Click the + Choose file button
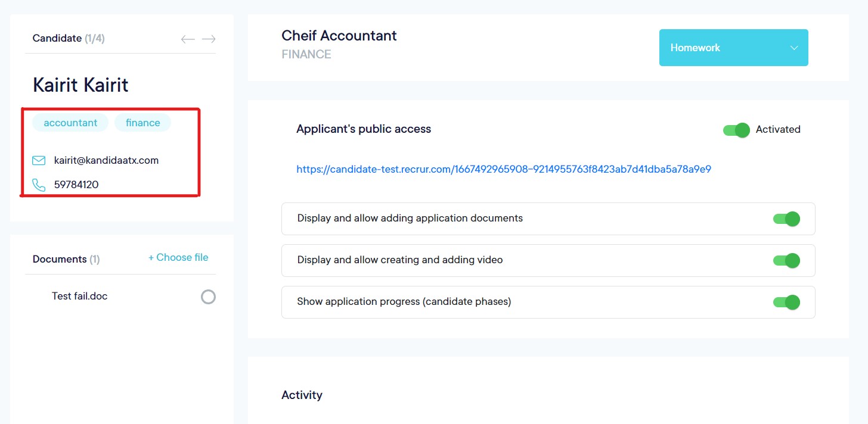 (178, 257)
